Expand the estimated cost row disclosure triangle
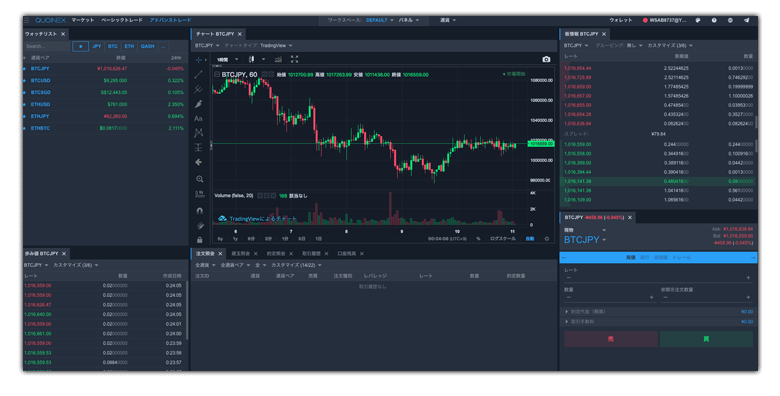The width and height of the screenshot is (780, 396). (x=567, y=311)
